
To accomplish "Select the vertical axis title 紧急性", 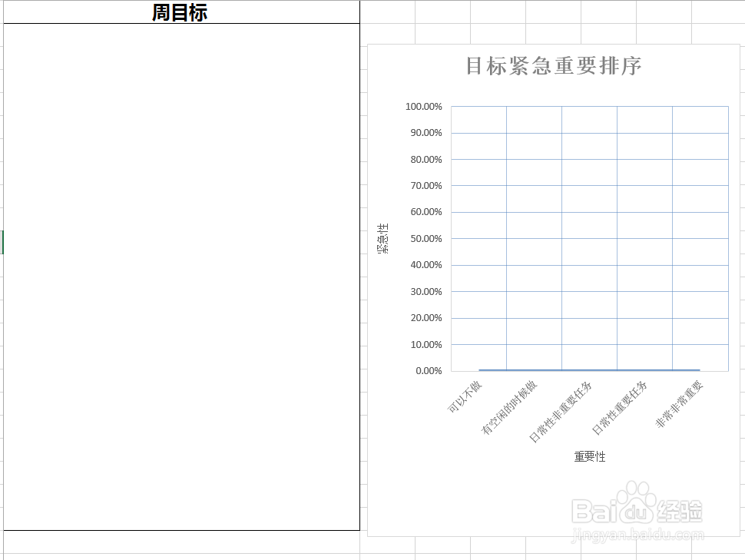I will pyautogui.click(x=382, y=238).
